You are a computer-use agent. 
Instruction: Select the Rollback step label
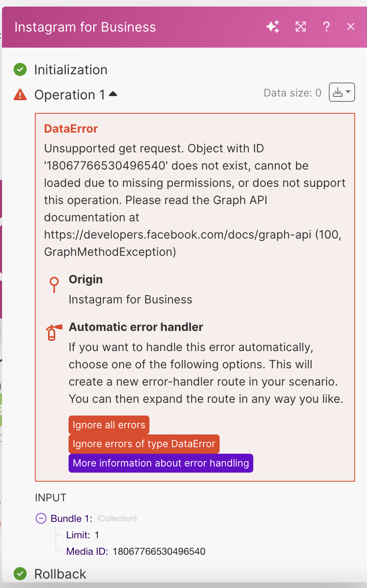pos(60,574)
